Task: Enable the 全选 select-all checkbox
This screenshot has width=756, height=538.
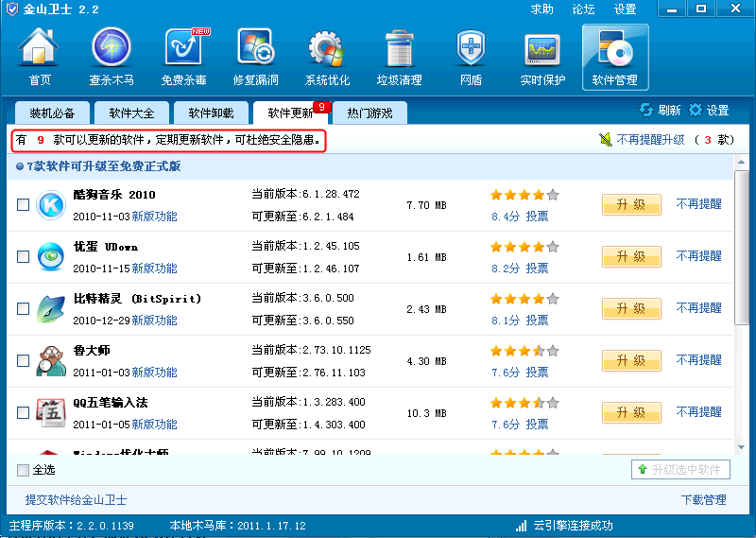Action: (24, 470)
